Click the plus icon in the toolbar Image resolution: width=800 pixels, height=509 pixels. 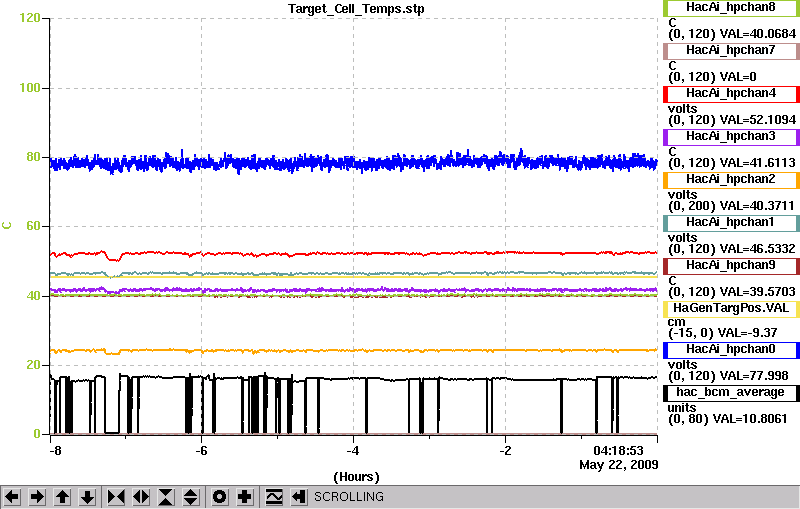[x=245, y=497]
